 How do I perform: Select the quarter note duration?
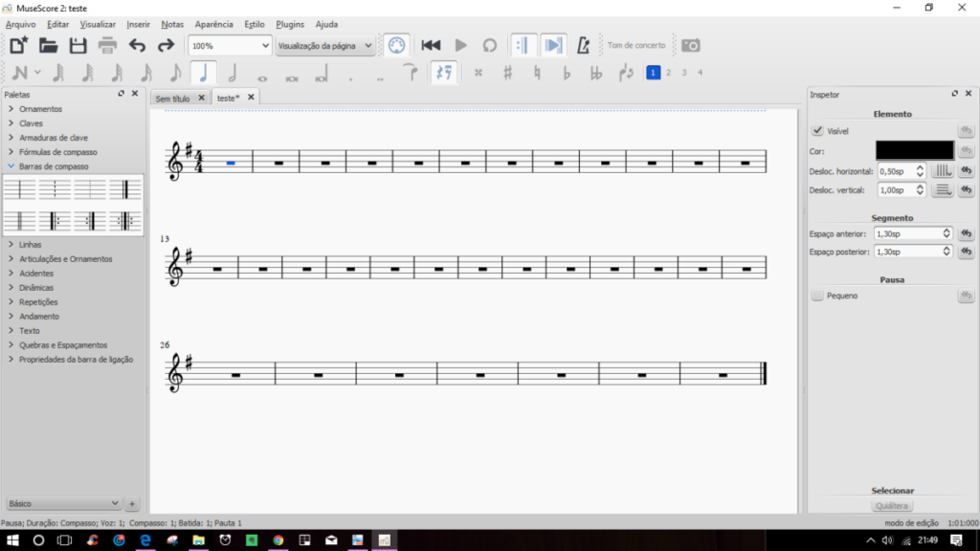(x=203, y=73)
